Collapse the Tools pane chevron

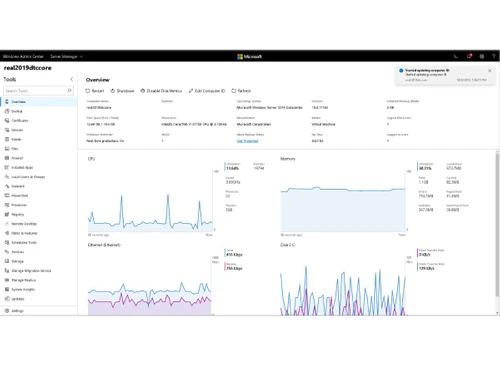click(x=71, y=79)
